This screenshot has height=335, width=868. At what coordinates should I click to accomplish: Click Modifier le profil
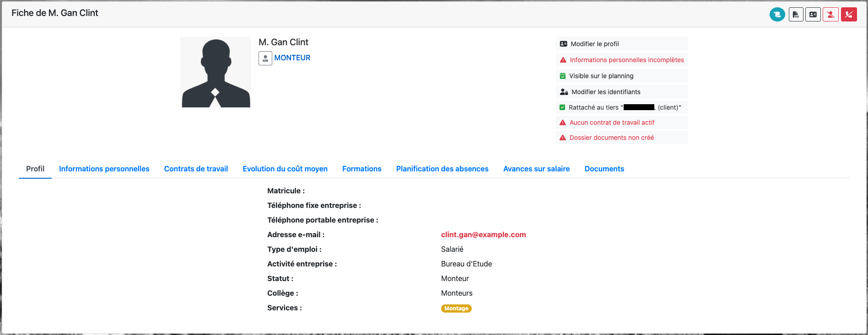point(594,44)
